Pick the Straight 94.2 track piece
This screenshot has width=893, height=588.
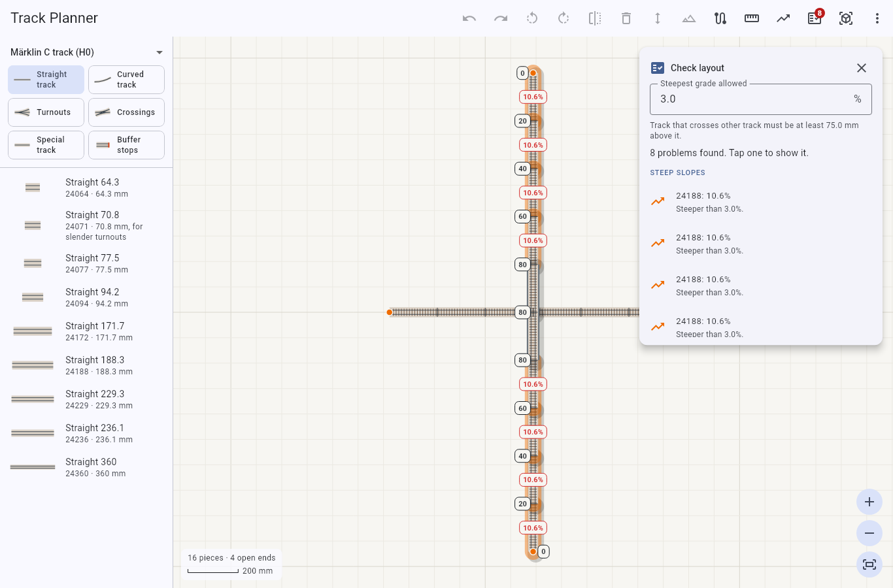pos(86,297)
